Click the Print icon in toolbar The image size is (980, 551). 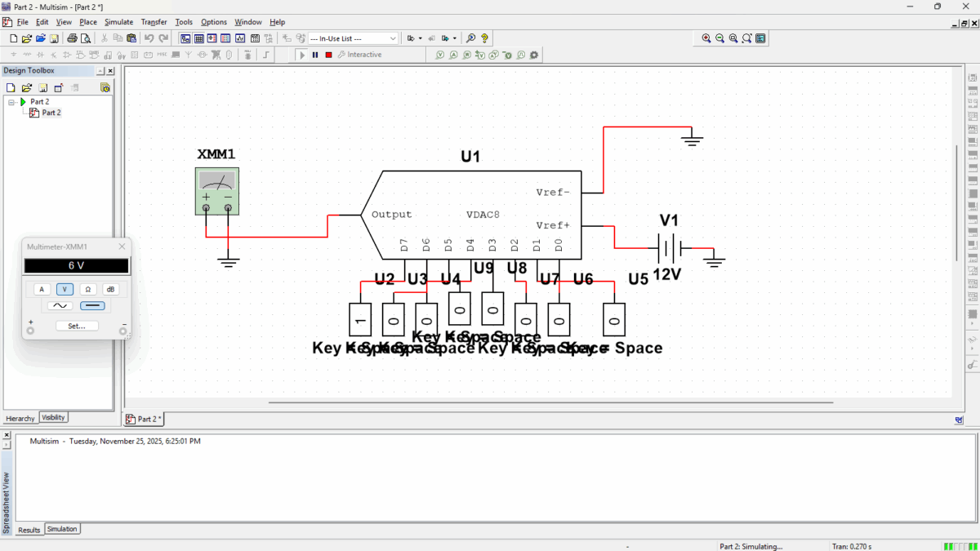coord(72,38)
